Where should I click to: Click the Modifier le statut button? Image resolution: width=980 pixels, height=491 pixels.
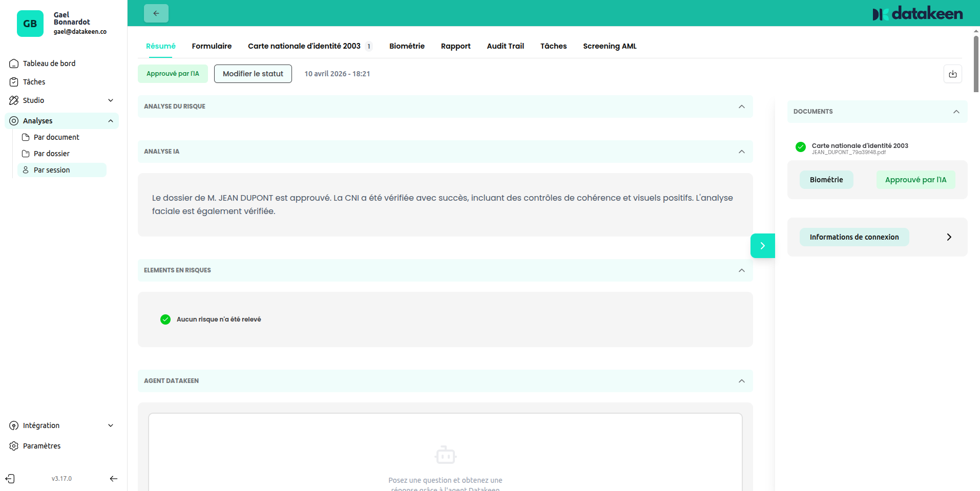[x=253, y=74]
